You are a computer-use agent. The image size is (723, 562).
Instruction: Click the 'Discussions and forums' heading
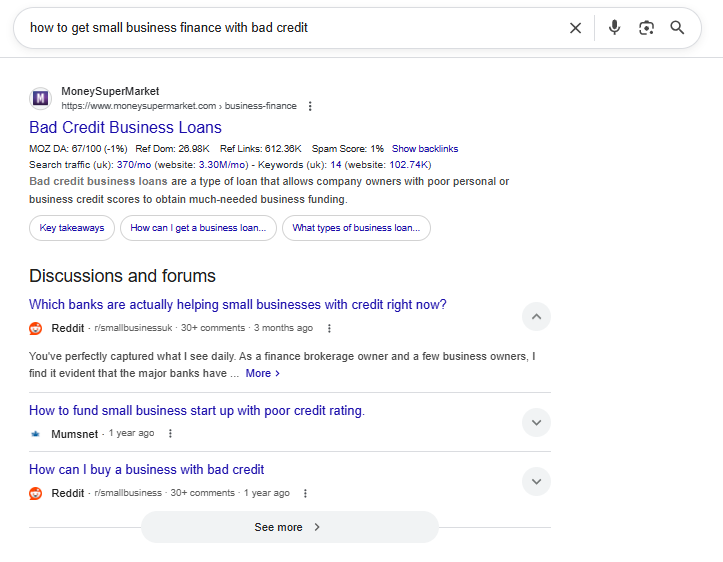click(x=122, y=276)
